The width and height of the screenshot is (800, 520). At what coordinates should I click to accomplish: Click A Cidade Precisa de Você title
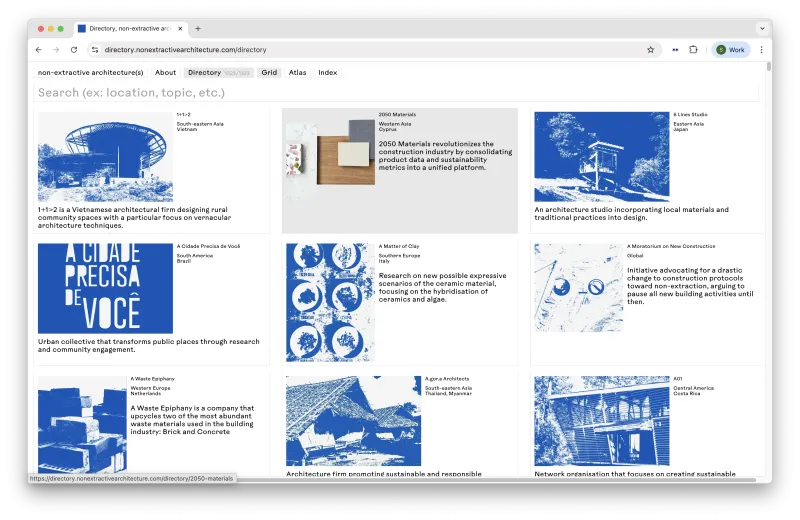coord(208,246)
